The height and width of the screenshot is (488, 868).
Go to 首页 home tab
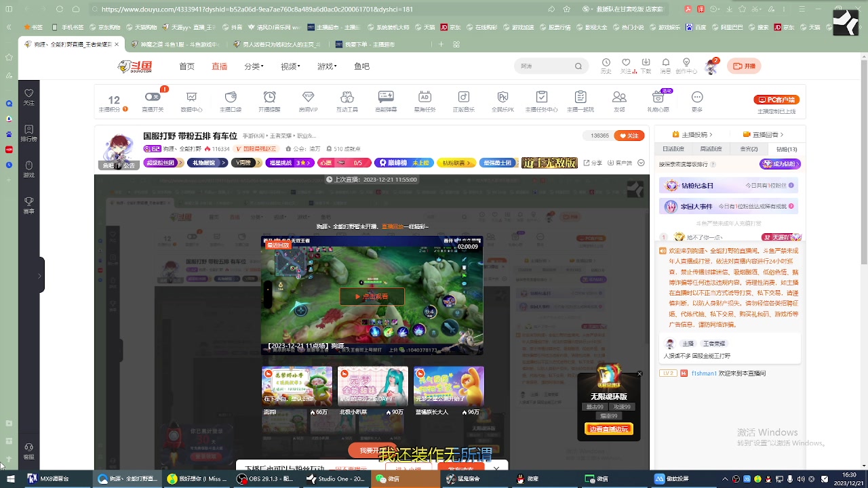tap(186, 66)
